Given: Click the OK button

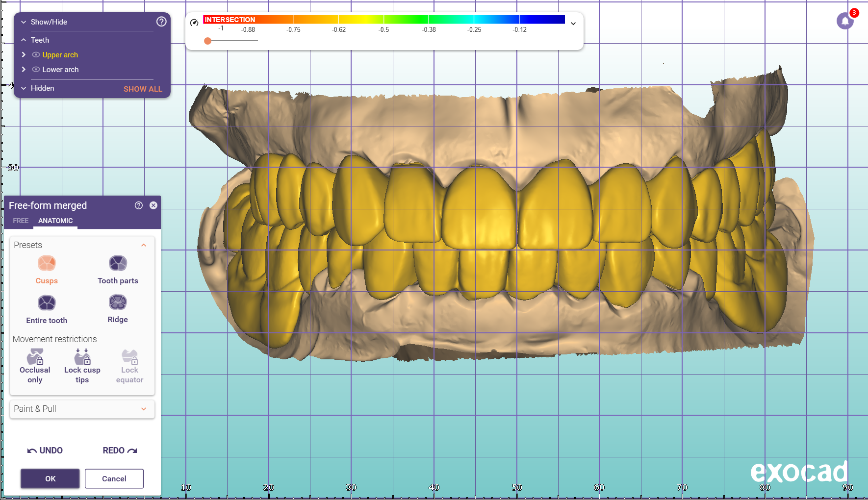Looking at the screenshot, I should pyautogui.click(x=50, y=478).
